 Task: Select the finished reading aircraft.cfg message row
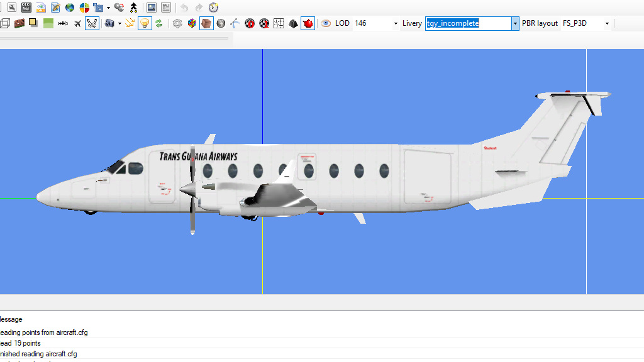(322, 354)
